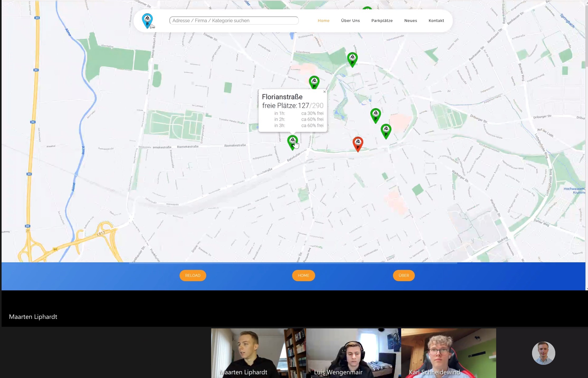Go to Parkplätze page
This screenshot has height=378, width=588.
(x=382, y=21)
